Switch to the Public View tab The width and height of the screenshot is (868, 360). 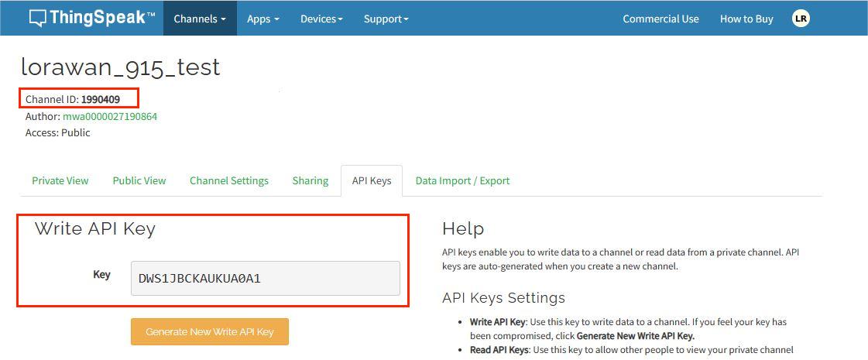point(139,180)
